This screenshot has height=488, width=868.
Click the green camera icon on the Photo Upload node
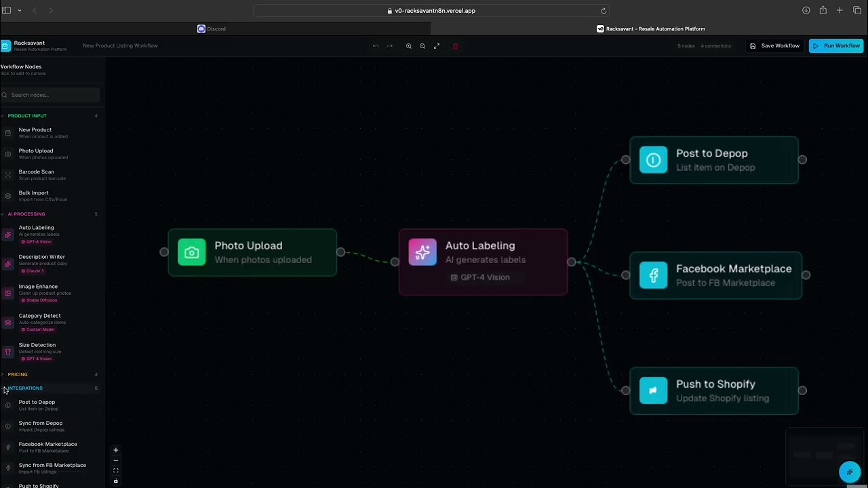point(192,252)
